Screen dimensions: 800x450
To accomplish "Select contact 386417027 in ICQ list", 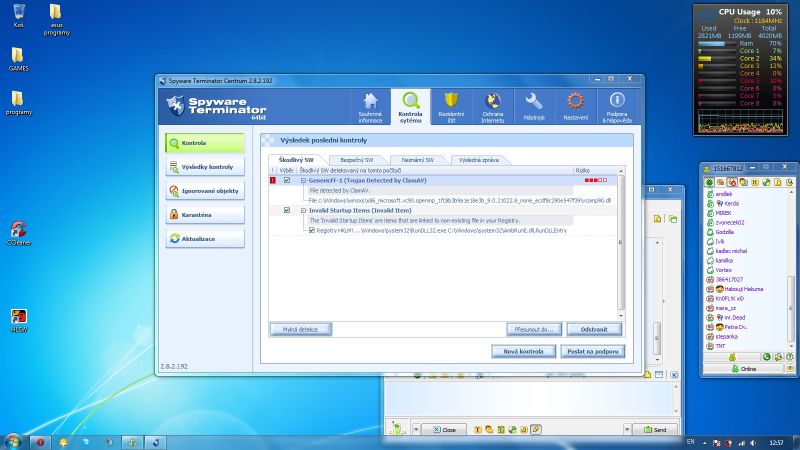I will (729, 280).
